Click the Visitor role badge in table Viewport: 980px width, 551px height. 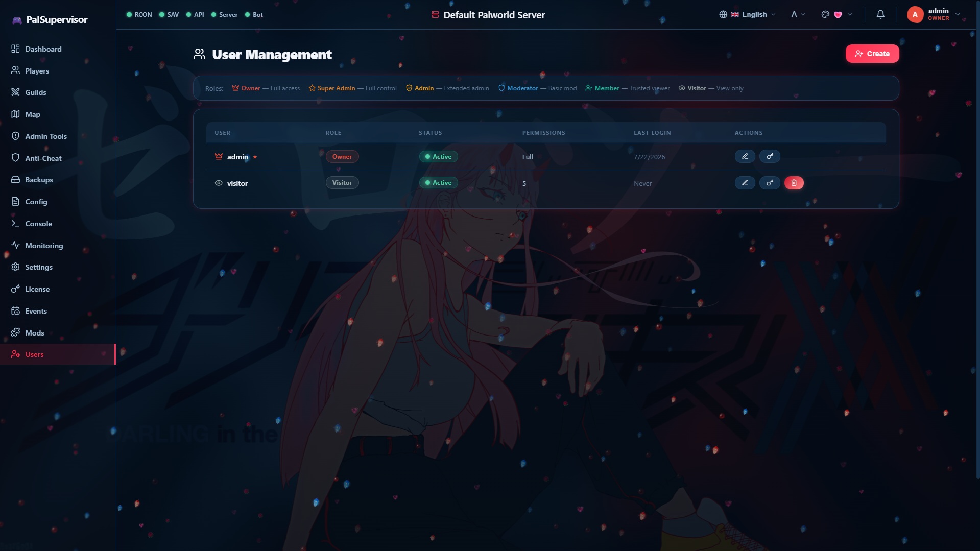tap(342, 183)
